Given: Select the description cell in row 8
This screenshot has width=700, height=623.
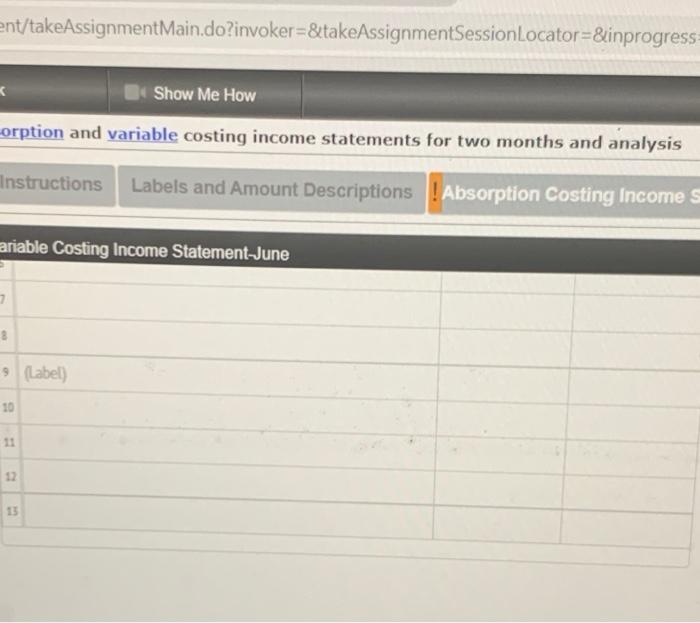Looking at the screenshot, I should tap(228, 339).
